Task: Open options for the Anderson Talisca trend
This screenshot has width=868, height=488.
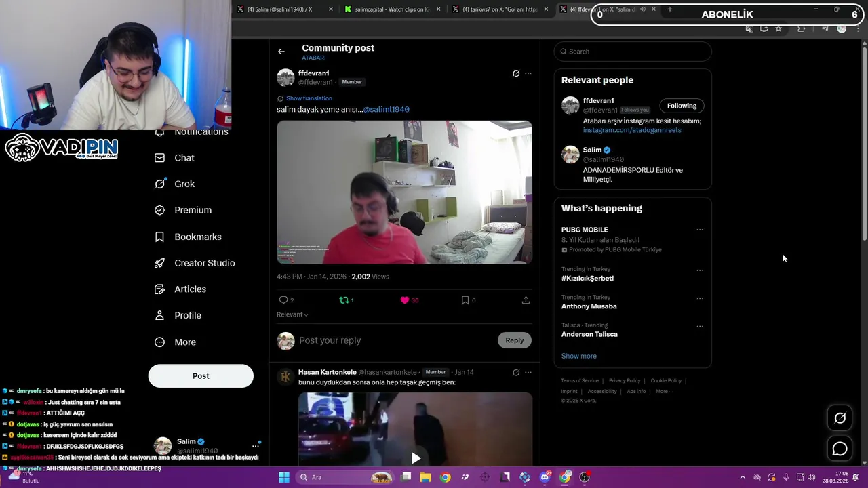Action: 700,326
